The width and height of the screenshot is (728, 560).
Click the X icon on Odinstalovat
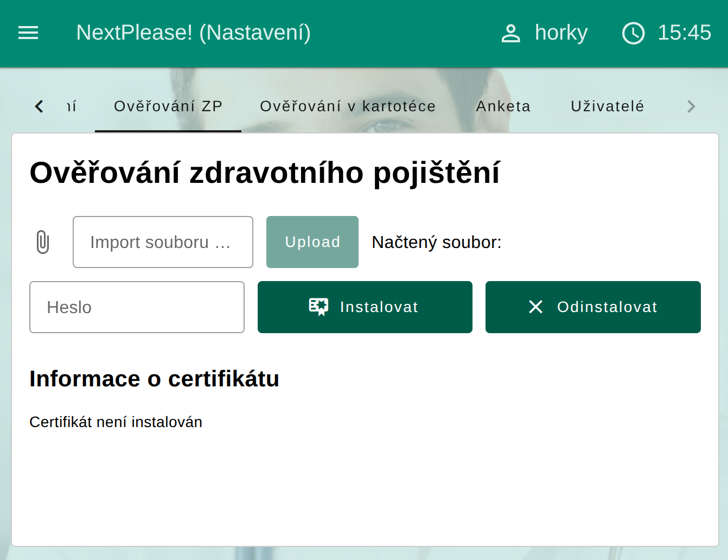point(535,307)
